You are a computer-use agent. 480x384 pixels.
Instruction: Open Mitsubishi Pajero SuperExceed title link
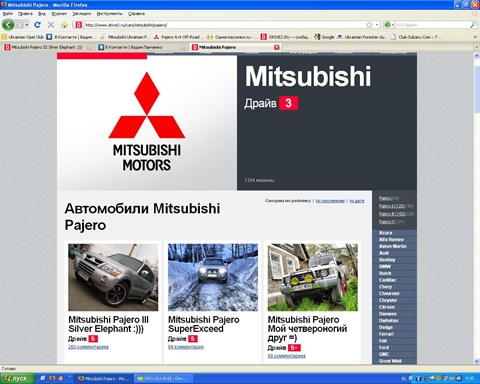click(x=204, y=324)
